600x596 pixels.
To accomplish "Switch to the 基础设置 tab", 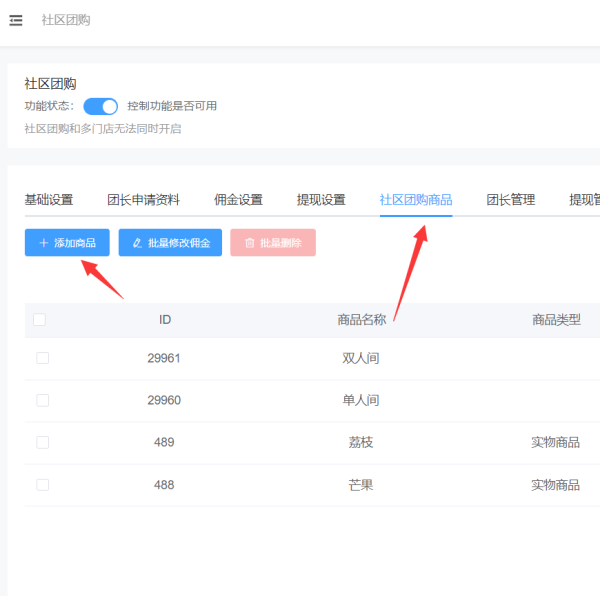I will click(49, 199).
